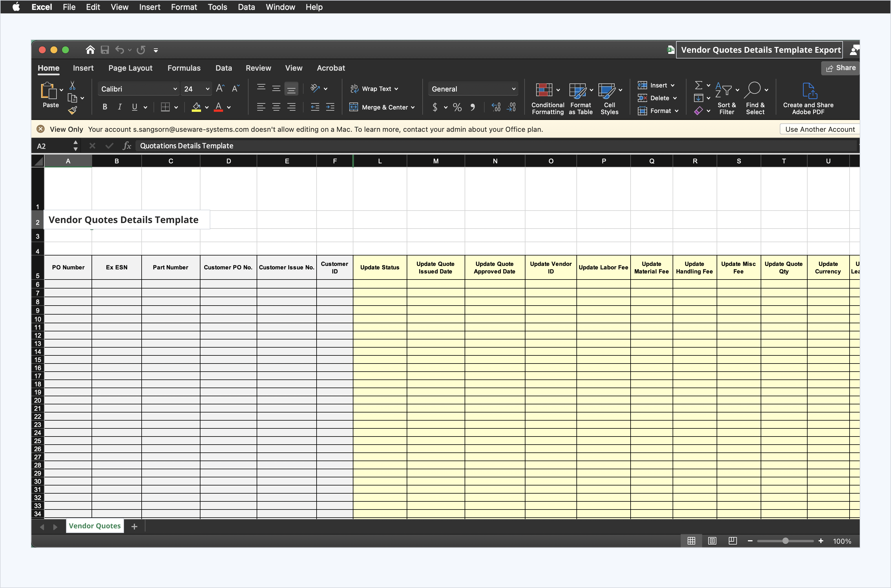
Task: Open the Acrobat ribbon tab
Action: pyautogui.click(x=331, y=68)
